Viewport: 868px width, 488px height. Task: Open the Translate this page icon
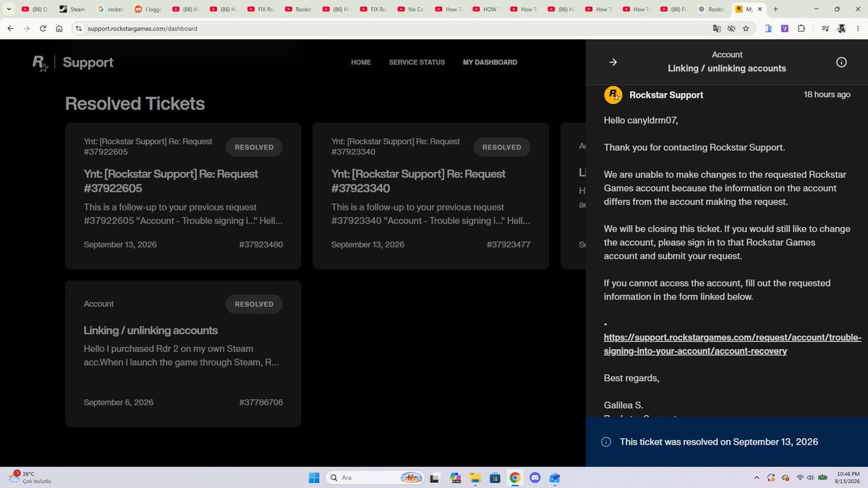point(716,29)
